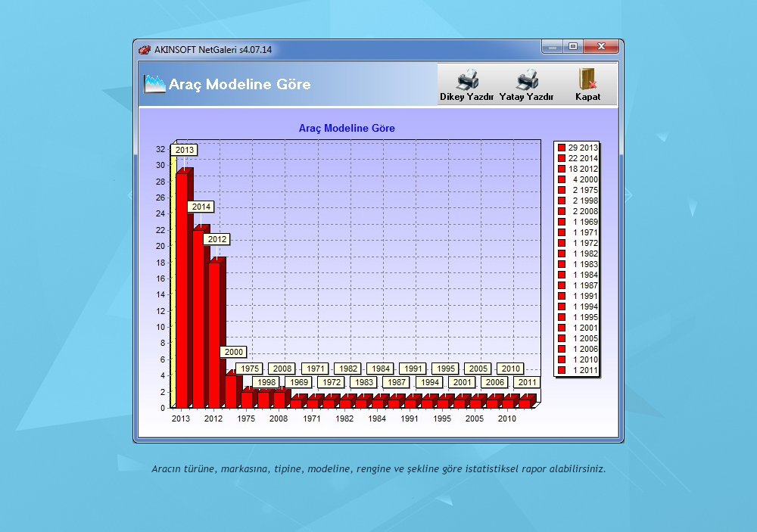Minimize the NetGaleri window
This screenshot has height=532, width=757.
tap(553, 47)
